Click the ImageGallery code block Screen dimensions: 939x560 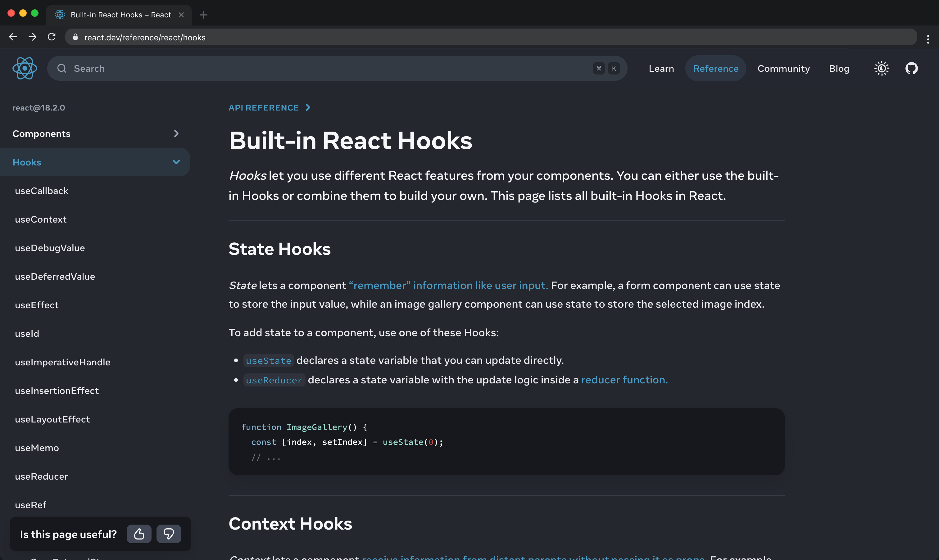pyautogui.click(x=506, y=441)
